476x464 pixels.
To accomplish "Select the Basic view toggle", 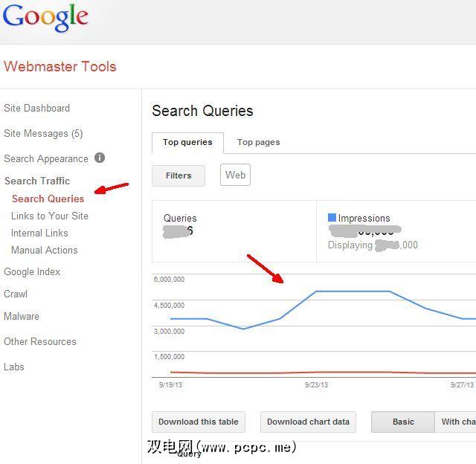I will [403, 422].
